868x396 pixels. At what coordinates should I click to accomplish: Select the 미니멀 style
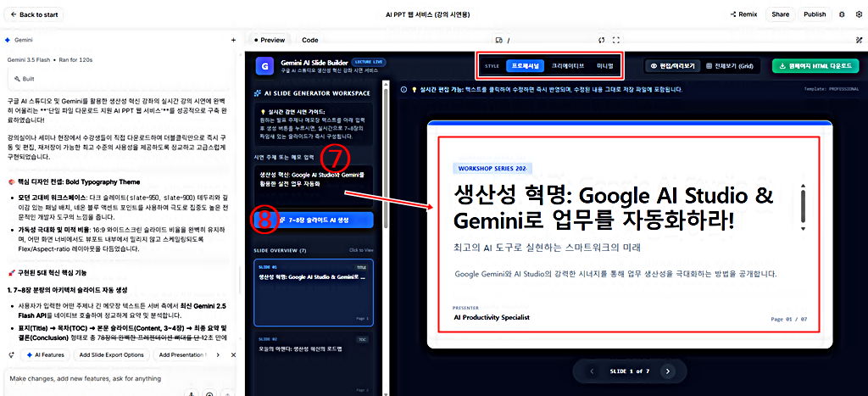[605, 66]
